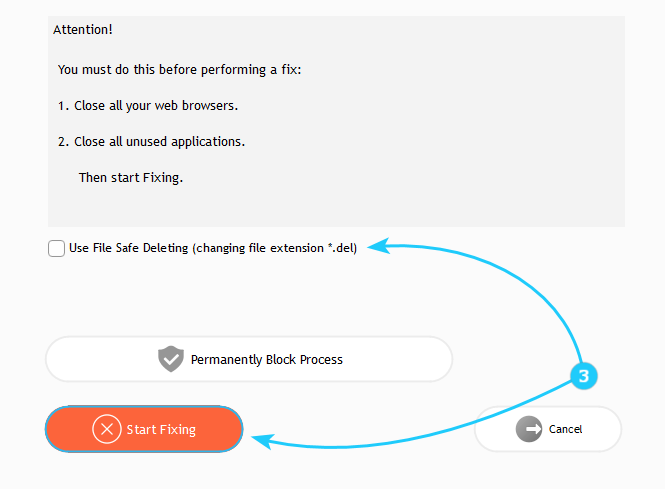The height and width of the screenshot is (489, 665).
Task: Click the 'Use File Safe Deleting' label text
Action: click(x=212, y=248)
